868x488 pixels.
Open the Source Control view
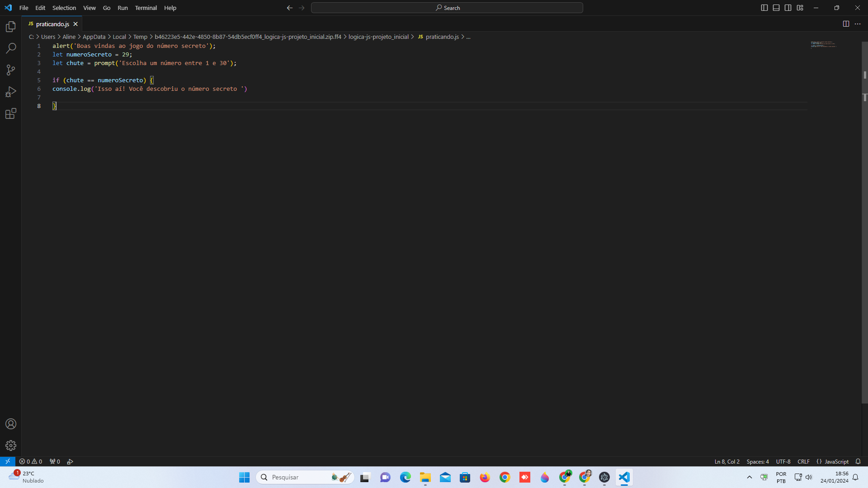coord(11,70)
